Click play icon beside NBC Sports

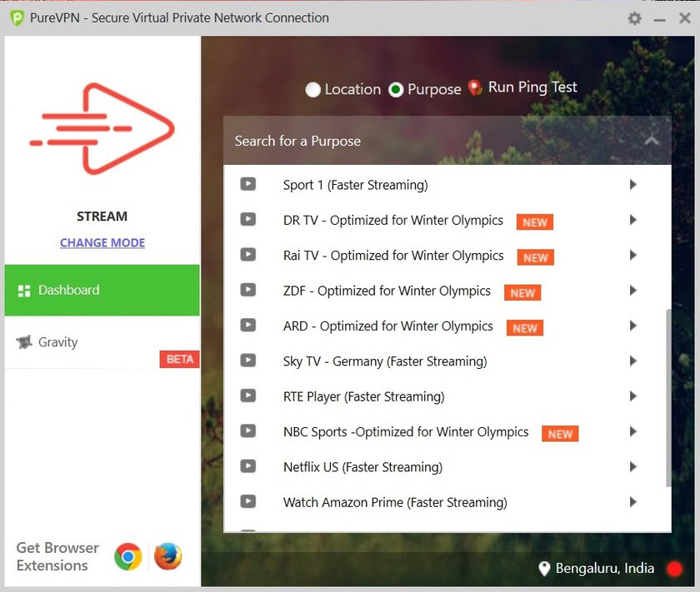click(x=247, y=430)
